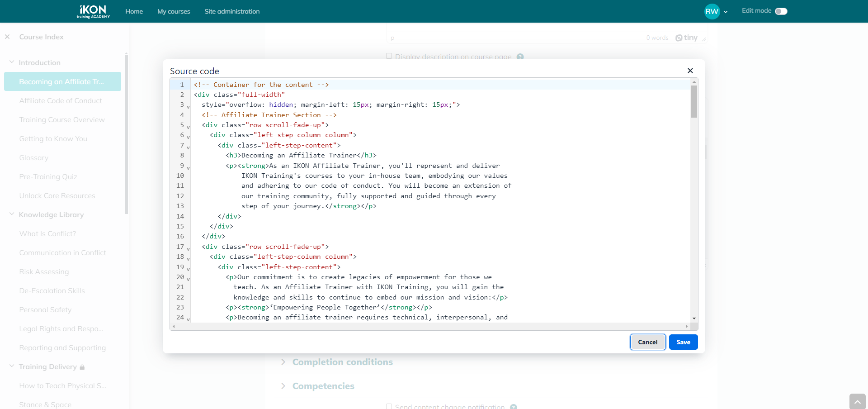Click the lock icon on Training Delivery
868x409 pixels.
coord(82,367)
